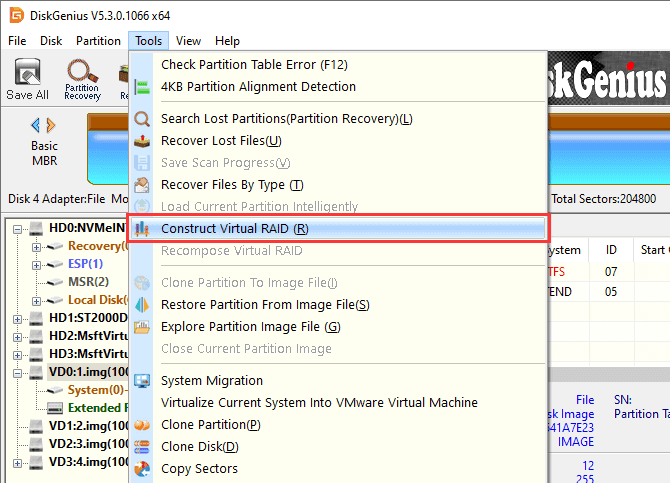Click the next disk right arrow
The height and width of the screenshot is (483, 670).
click(51, 125)
